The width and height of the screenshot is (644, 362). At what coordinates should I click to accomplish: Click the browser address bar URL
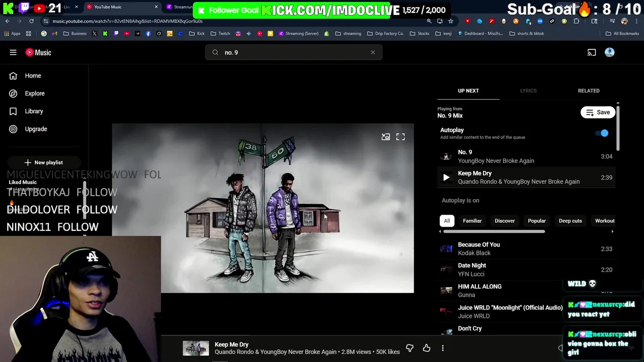point(127,21)
